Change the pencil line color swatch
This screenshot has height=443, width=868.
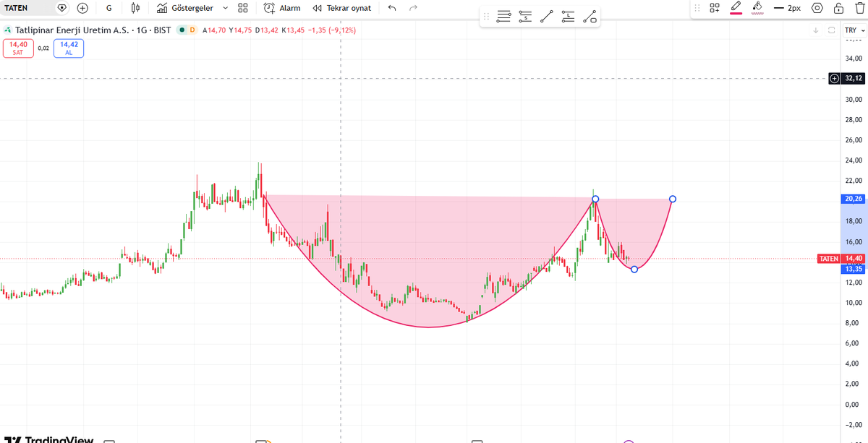coord(736,8)
